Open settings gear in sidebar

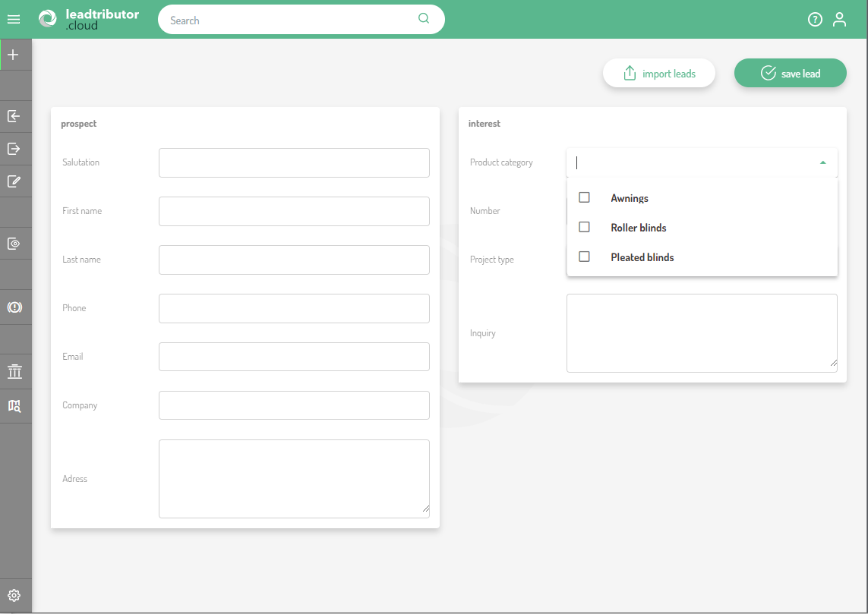pyautogui.click(x=14, y=596)
